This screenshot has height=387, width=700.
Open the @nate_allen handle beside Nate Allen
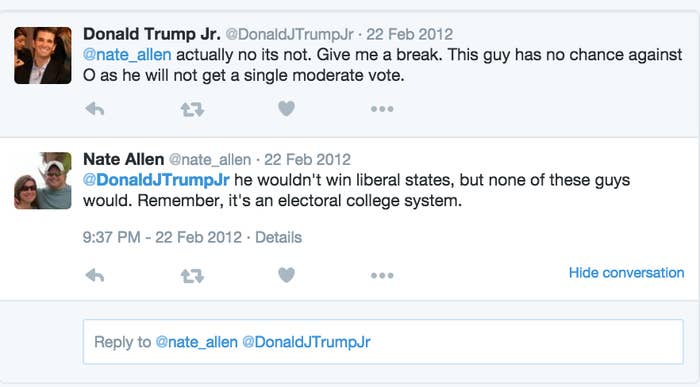click(x=210, y=160)
